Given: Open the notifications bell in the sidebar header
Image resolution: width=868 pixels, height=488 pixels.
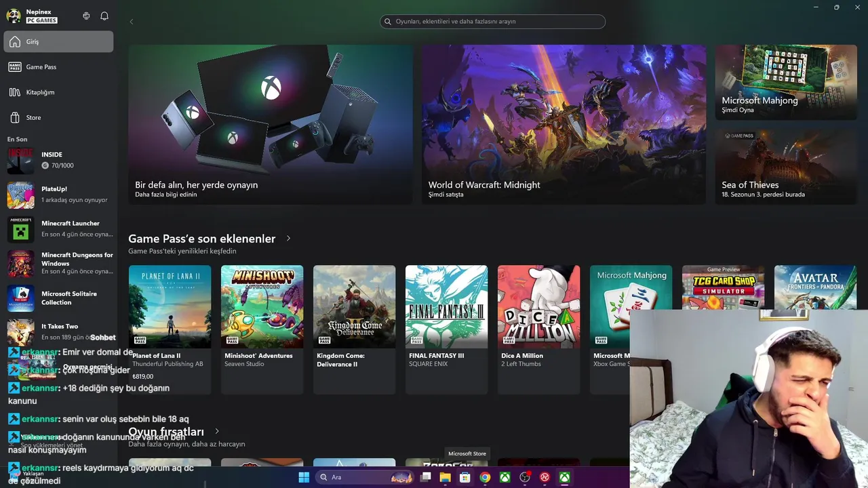Looking at the screenshot, I should (x=104, y=16).
